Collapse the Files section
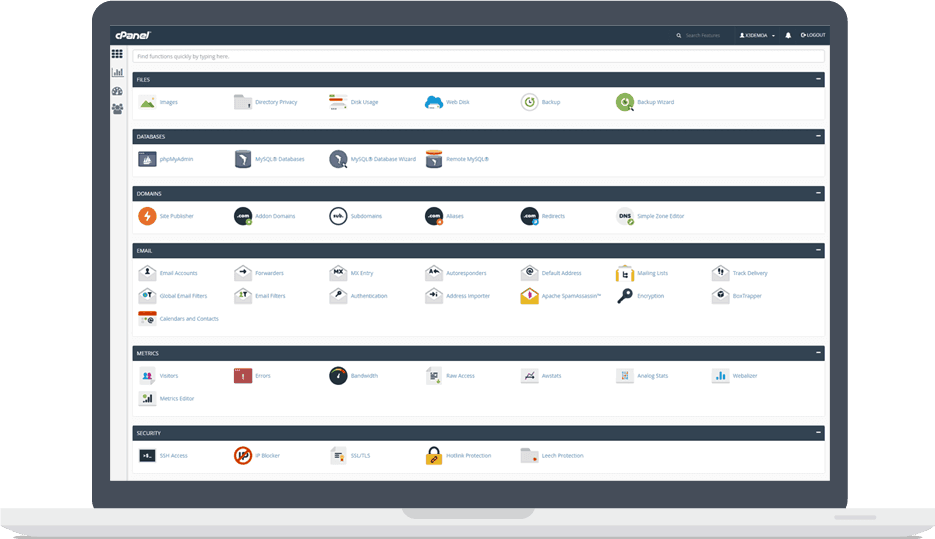Viewport: 935px width, 539px height. tap(818, 79)
